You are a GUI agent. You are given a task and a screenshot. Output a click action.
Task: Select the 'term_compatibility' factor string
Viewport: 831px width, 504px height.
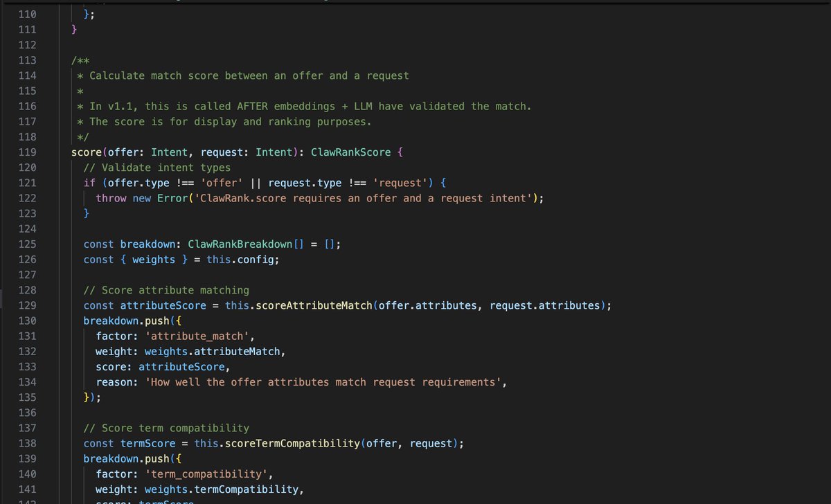tap(205, 474)
